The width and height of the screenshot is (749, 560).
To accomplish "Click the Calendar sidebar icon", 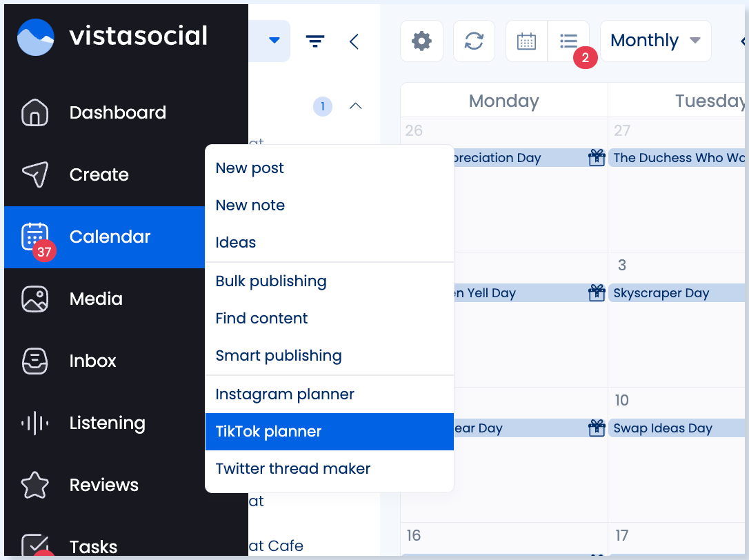I will pyautogui.click(x=35, y=237).
